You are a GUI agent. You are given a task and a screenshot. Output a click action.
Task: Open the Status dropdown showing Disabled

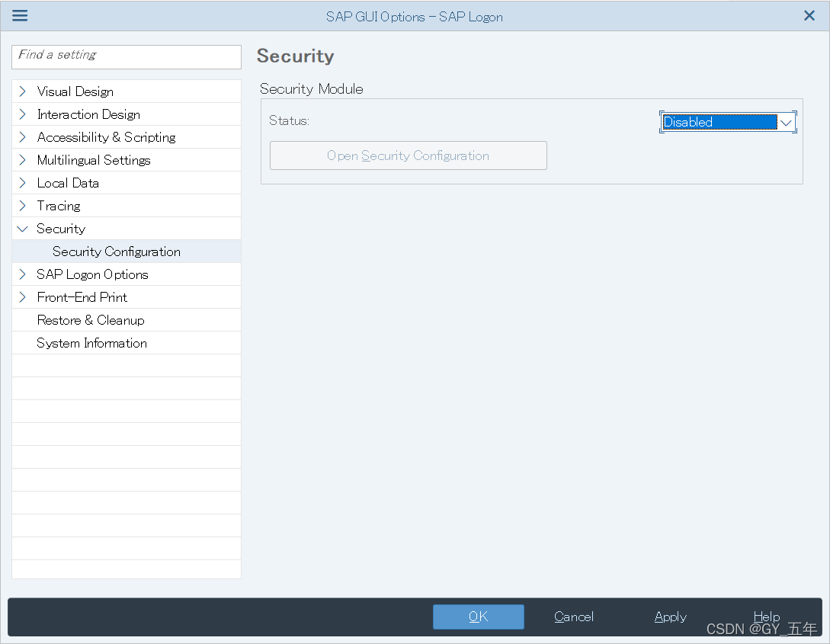[x=728, y=122]
